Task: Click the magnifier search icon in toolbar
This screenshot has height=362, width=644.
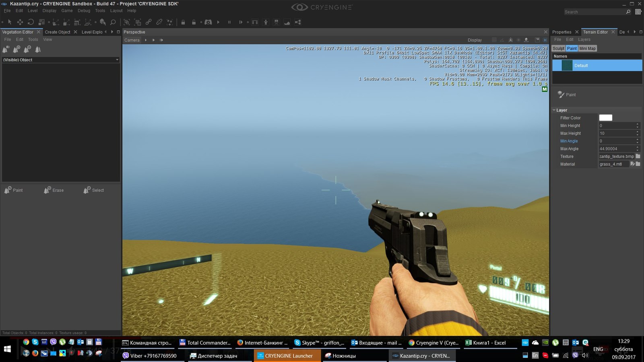Action: pos(113,22)
